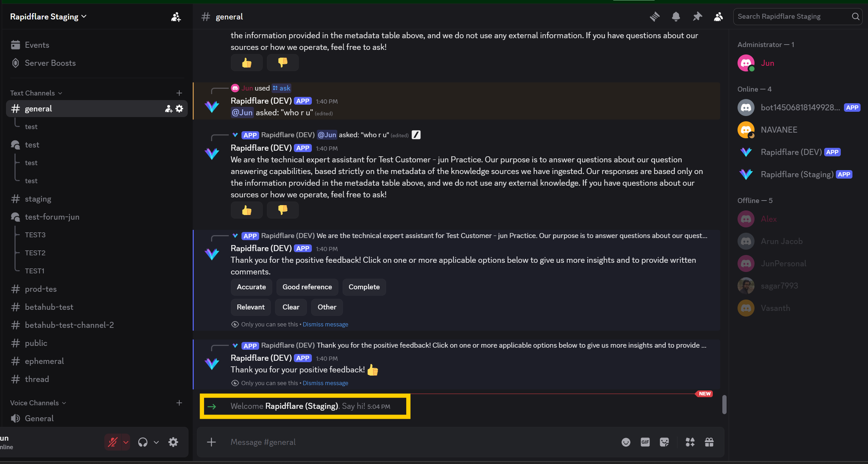Click the Good reference feedback button
This screenshot has width=868, height=464.
tap(307, 287)
